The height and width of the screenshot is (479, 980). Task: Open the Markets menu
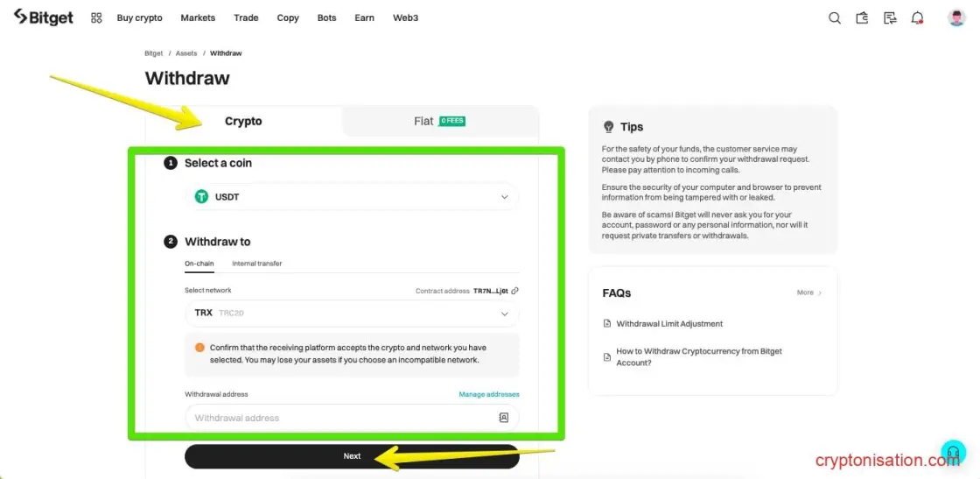(198, 18)
